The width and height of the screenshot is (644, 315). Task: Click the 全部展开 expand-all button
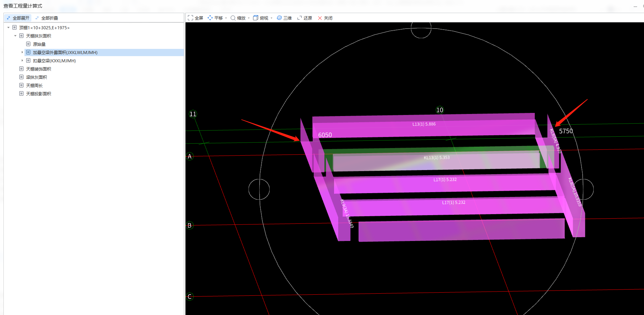pos(18,18)
